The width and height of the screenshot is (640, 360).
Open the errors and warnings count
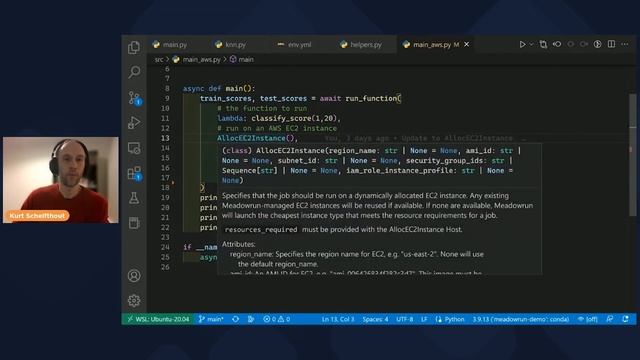point(276,319)
